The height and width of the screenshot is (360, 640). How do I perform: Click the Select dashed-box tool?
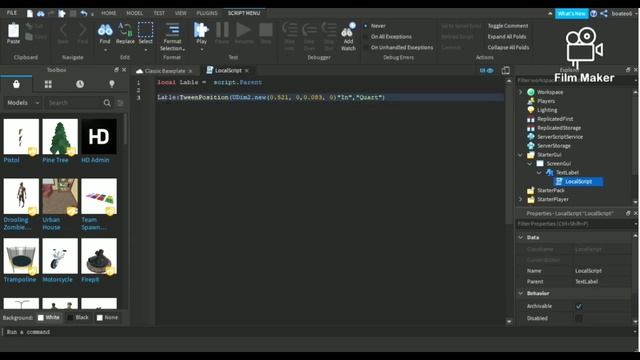pyautogui.click(x=145, y=30)
